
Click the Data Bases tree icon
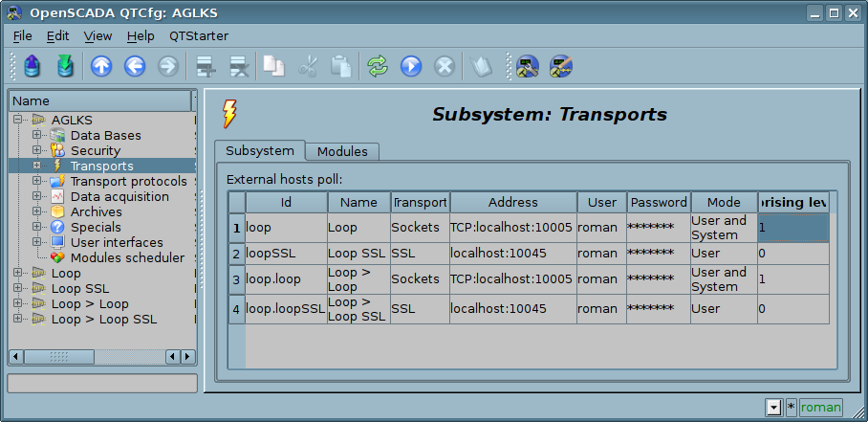pos(57,135)
